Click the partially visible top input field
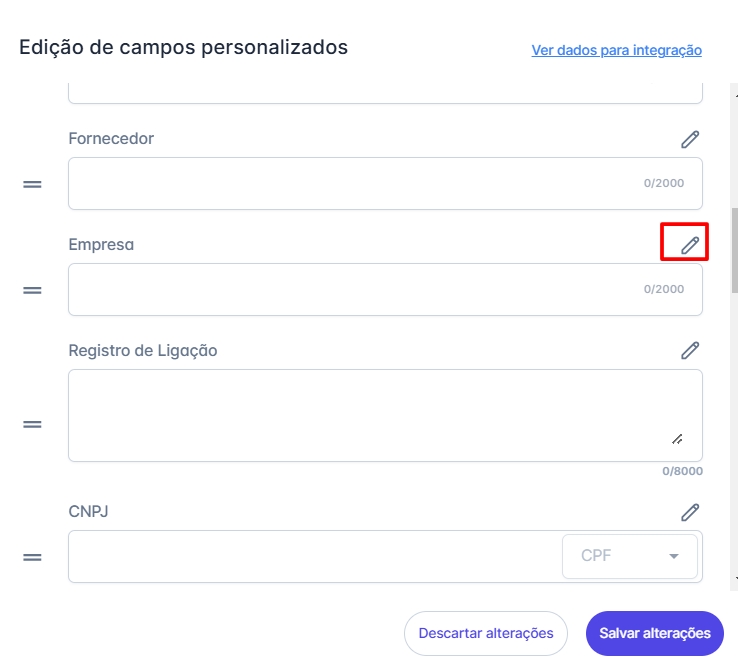Image resolution: width=738 pixels, height=671 pixels. point(385,94)
